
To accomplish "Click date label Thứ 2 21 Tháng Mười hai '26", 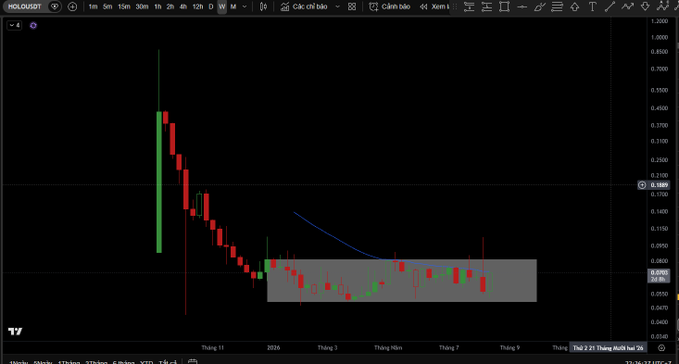I will click(608, 348).
